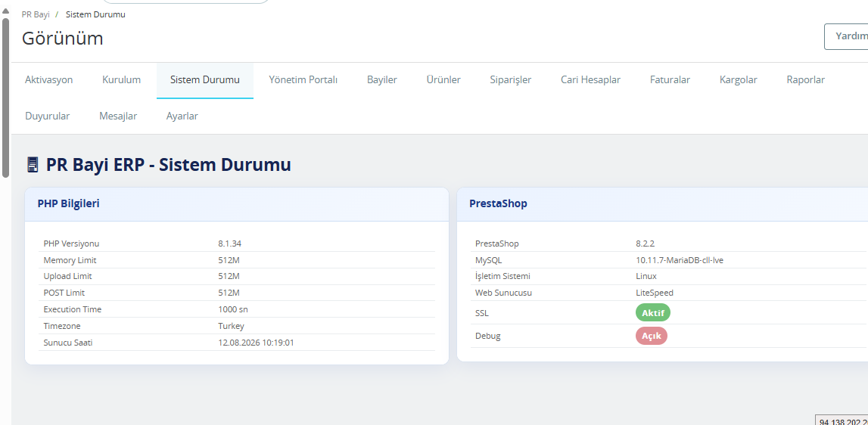Open the Ayarlar tab
The width and height of the screenshot is (868, 425).
pyautogui.click(x=182, y=116)
